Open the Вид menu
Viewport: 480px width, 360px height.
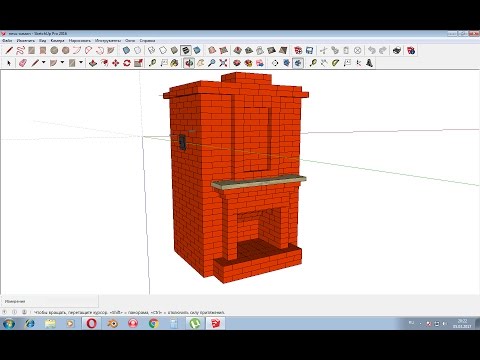coord(43,41)
